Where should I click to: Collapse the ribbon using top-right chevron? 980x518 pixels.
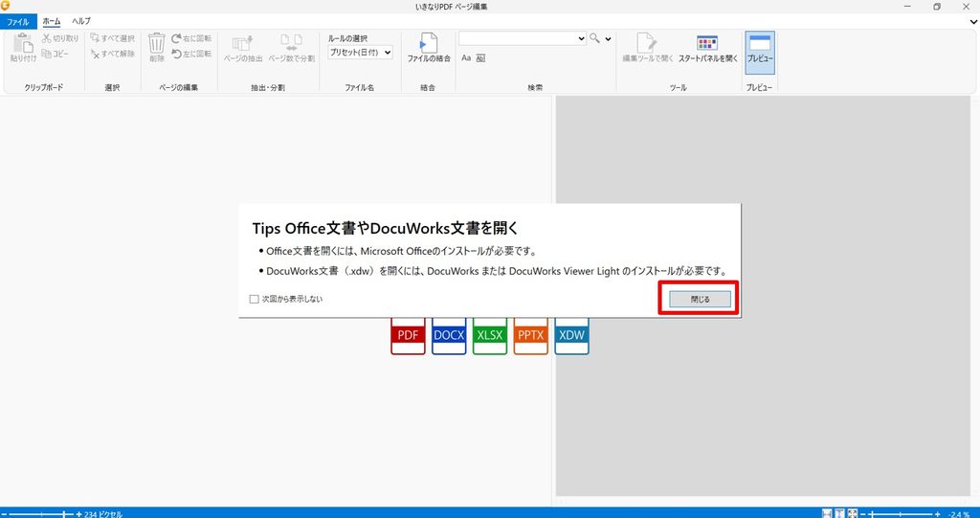973,21
